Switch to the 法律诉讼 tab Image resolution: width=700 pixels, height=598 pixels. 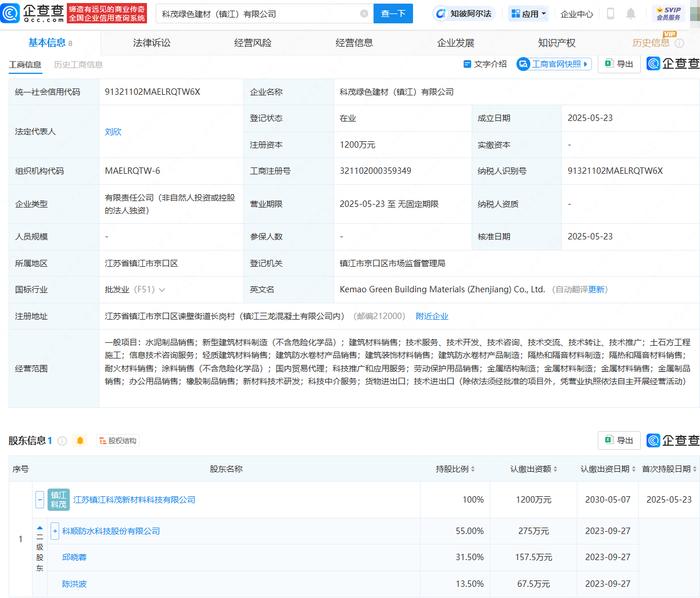(151, 43)
